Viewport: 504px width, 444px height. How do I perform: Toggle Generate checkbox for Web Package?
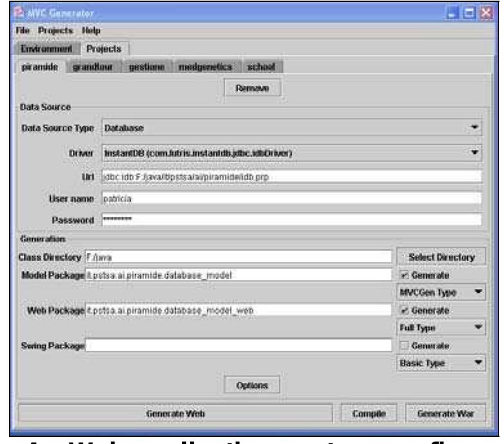coord(404,310)
